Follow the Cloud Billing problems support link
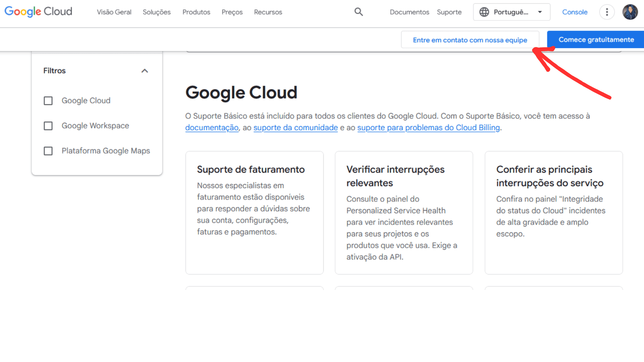The height and width of the screenshot is (362, 644). 428,128
